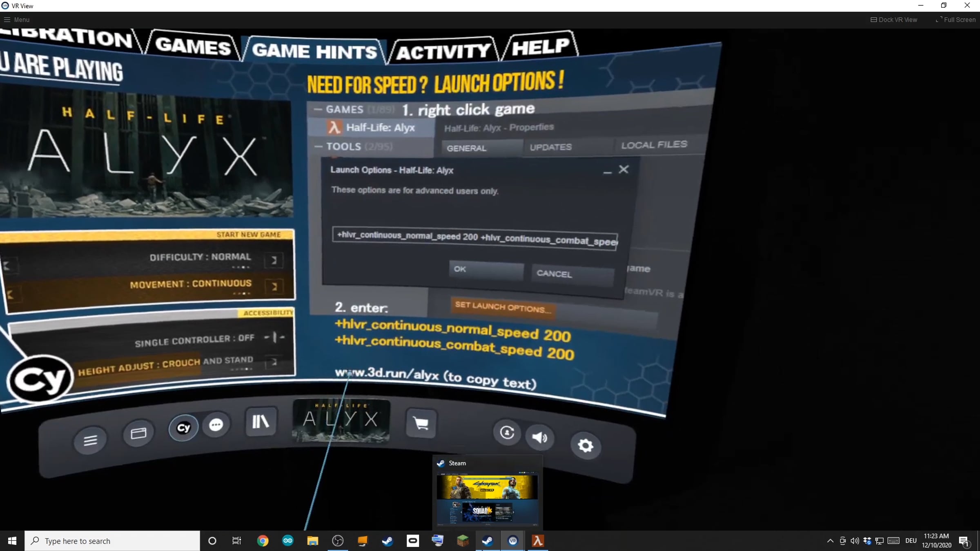Open File Explorer from taskbar
Screen dimensions: 980x551
313,541
